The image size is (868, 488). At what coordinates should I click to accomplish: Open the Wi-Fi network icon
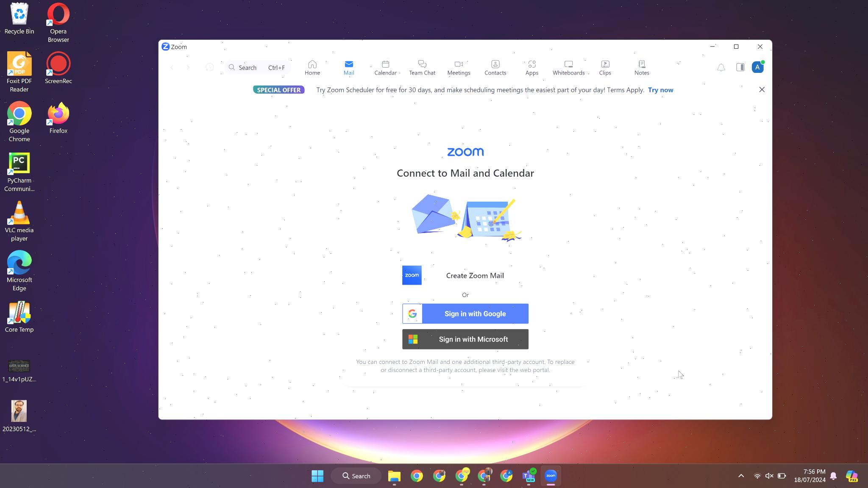coord(757,476)
